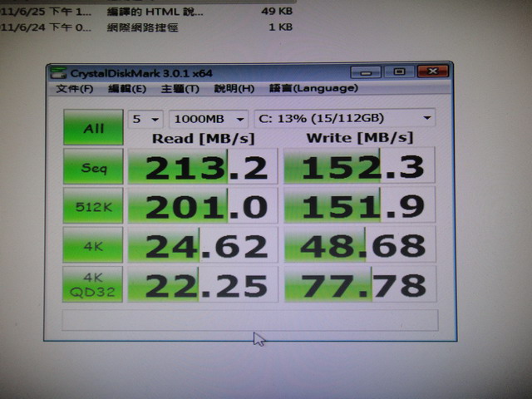This screenshot has height=399, width=532.
Task: Start the Seq benchmark test
Action: (x=93, y=166)
